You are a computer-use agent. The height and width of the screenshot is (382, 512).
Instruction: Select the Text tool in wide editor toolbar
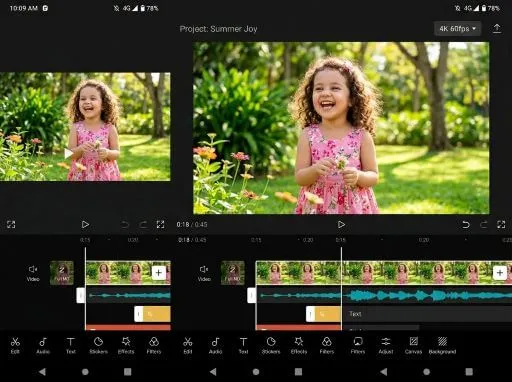pos(243,345)
